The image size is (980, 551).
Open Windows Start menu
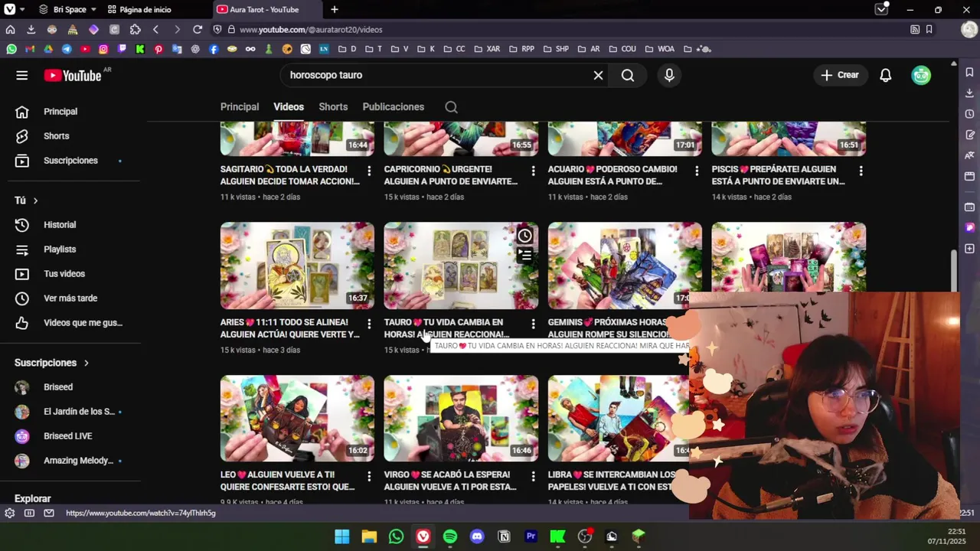pyautogui.click(x=342, y=536)
